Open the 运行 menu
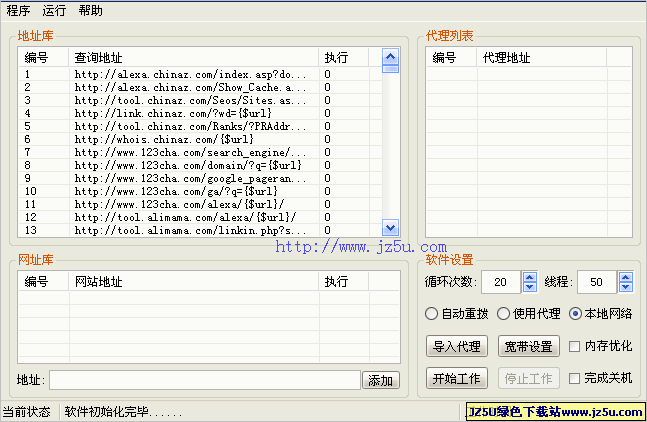The image size is (647, 422). point(54,10)
